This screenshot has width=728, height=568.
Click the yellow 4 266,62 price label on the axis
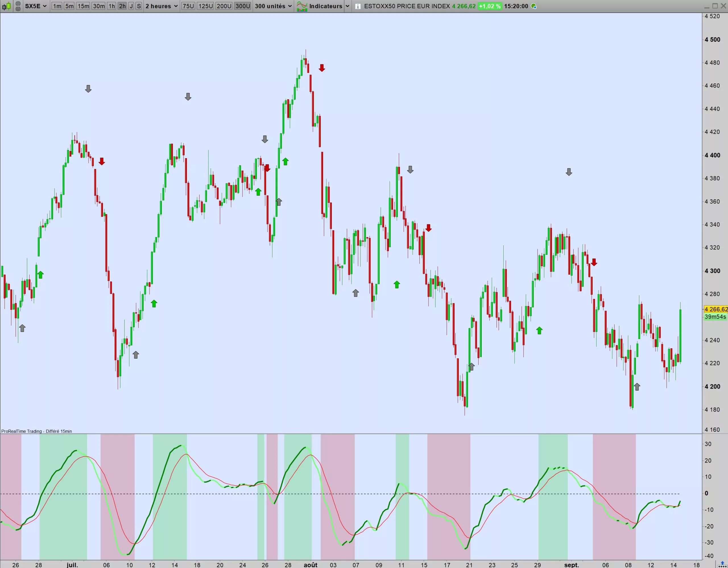(x=716, y=309)
